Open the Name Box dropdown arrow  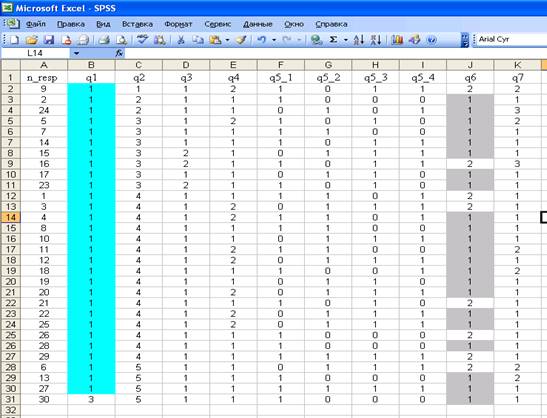76,53
